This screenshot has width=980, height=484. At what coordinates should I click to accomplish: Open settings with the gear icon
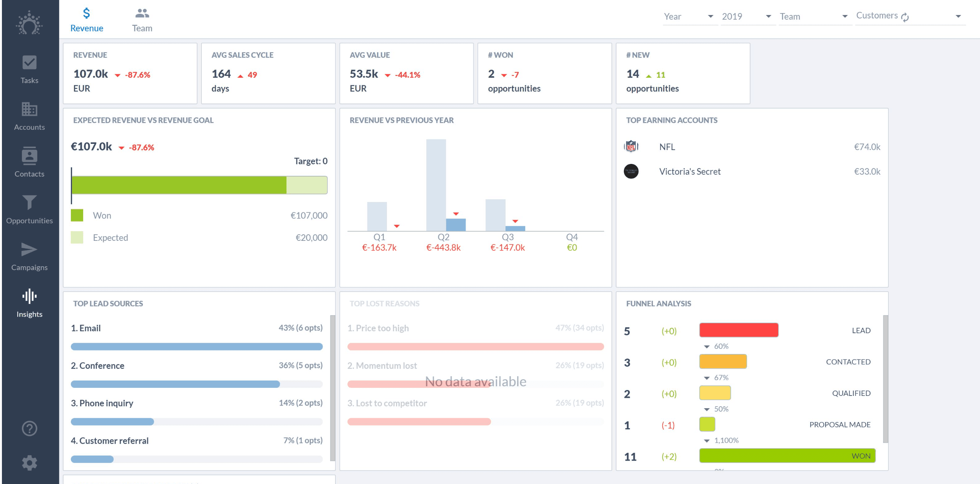(x=29, y=463)
